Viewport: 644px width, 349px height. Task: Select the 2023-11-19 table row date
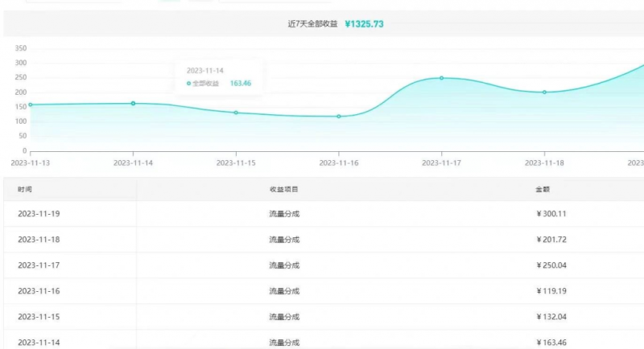click(39, 214)
